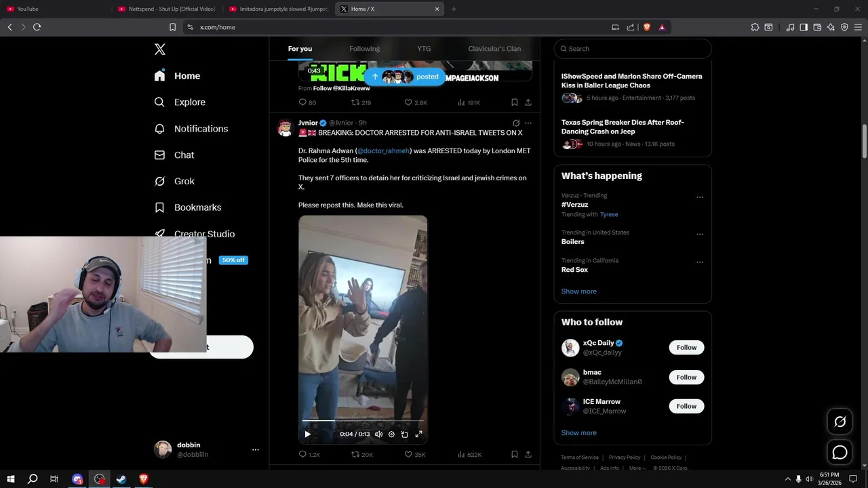This screenshot has width=868, height=488.
Task: Click the new posts 'posted' pill
Action: (x=406, y=77)
